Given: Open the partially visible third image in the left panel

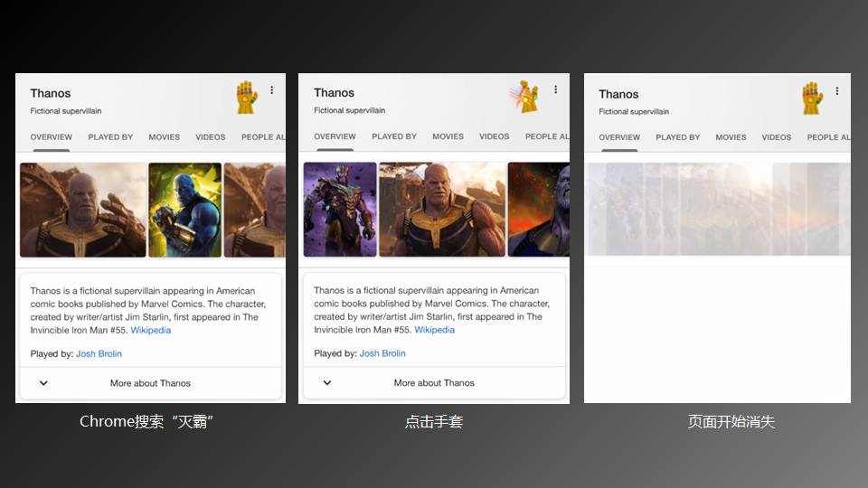Looking at the screenshot, I should (255, 210).
